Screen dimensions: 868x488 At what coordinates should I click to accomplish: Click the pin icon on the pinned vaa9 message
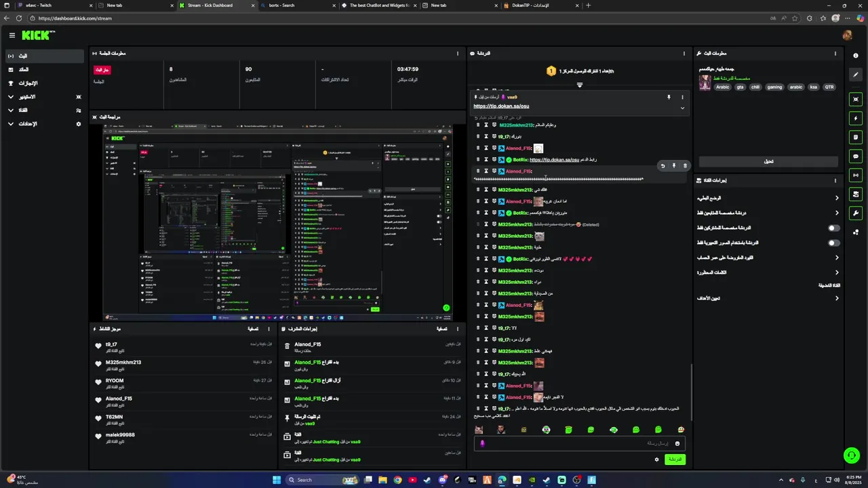pyautogui.click(x=669, y=98)
